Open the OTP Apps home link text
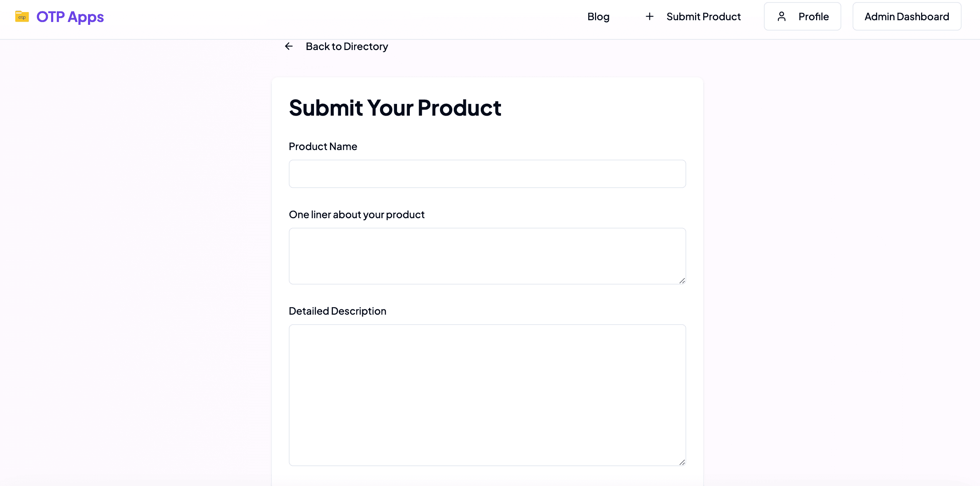Viewport: 980px width, 486px height. (70, 17)
